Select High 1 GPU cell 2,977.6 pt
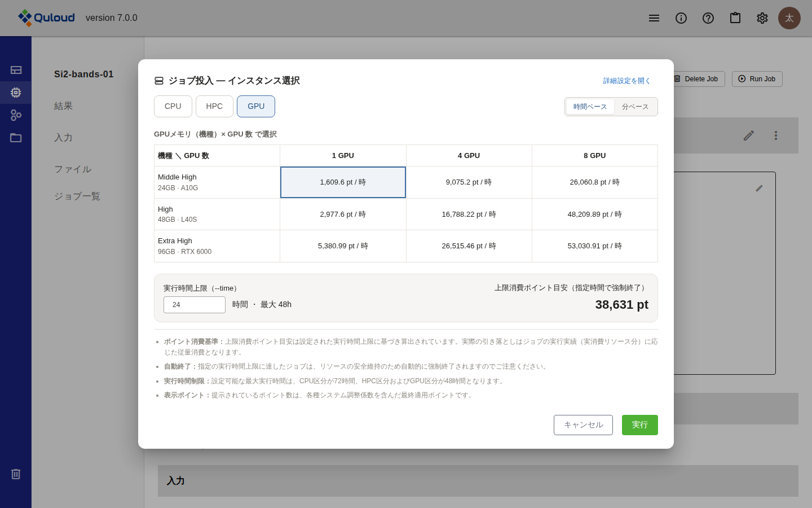The width and height of the screenshot is (812, 508). tap(343, 214)
